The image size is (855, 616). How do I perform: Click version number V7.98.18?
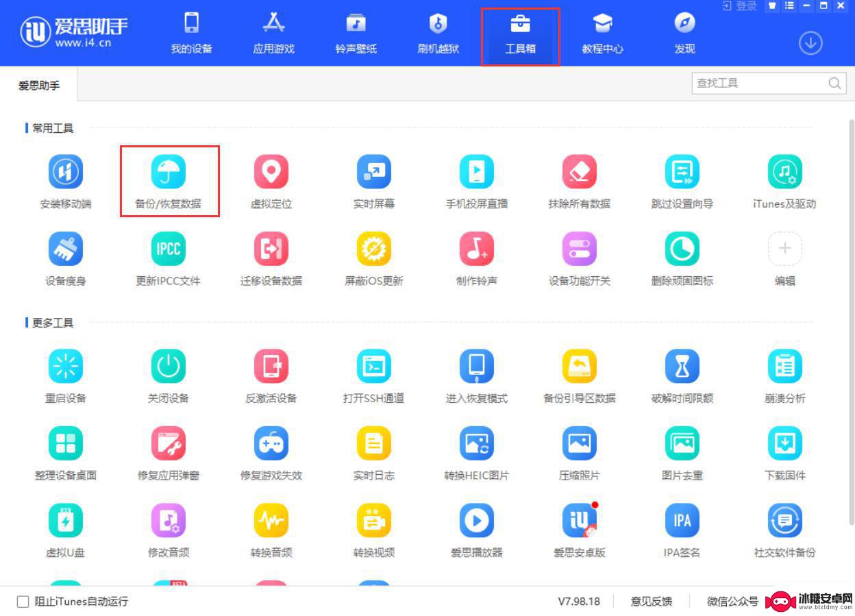[579, 602]
